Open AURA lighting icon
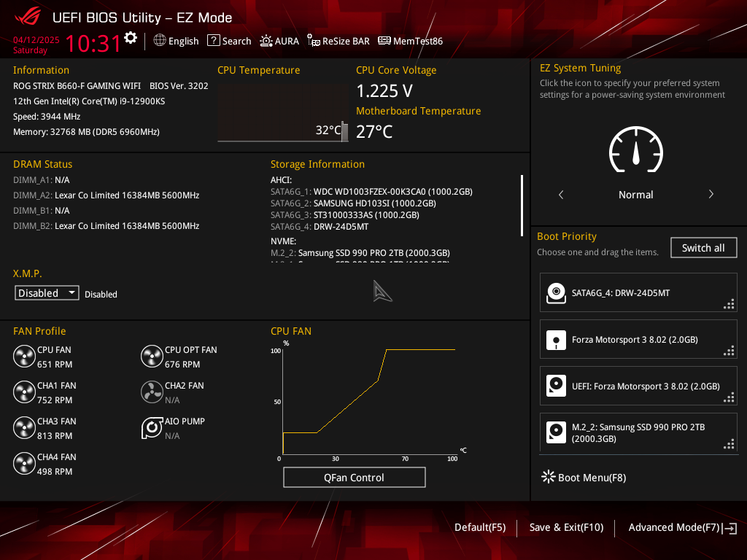Screen dimensions: 747x560 pos(266,41)
